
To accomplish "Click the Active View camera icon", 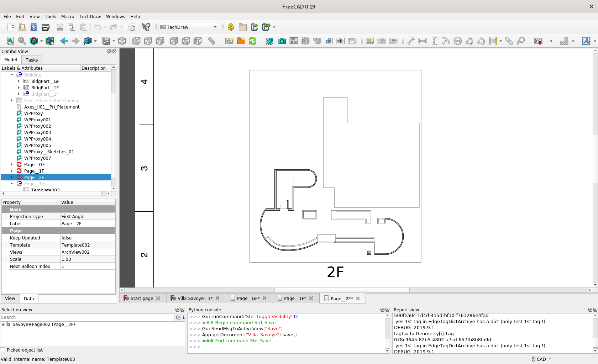I will tap(282, 41).
